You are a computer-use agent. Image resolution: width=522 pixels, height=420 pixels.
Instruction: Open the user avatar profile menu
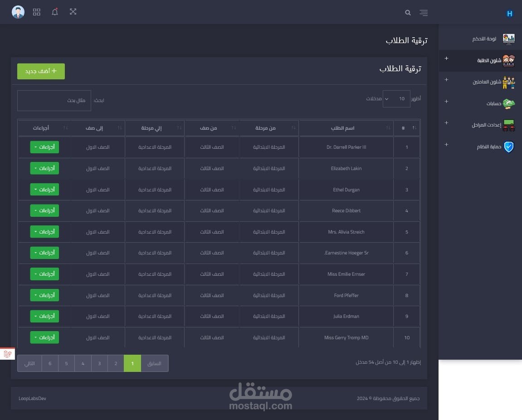click(18, 12)
